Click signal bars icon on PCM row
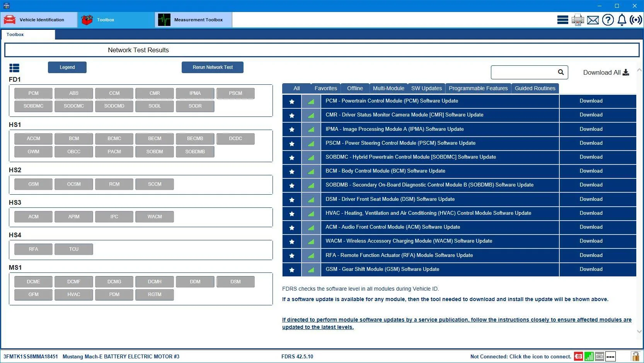The image size is (644, 363). (x=311, y=101)
